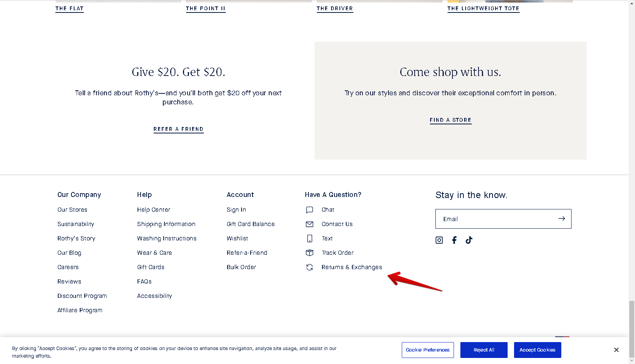635x364 pixels.
Task: Click the Text phone icon
Action: (310, 239)
